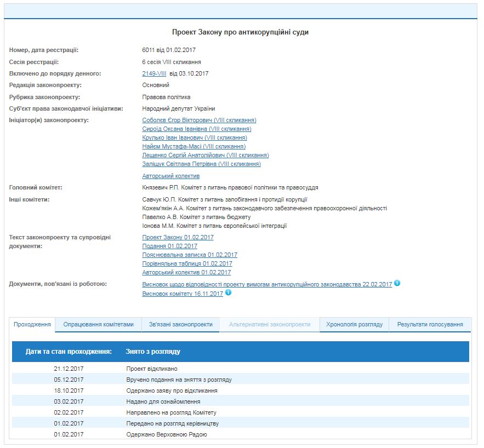
Task: Select the Хронологія розгляду tab
Action: click(354, 324)
